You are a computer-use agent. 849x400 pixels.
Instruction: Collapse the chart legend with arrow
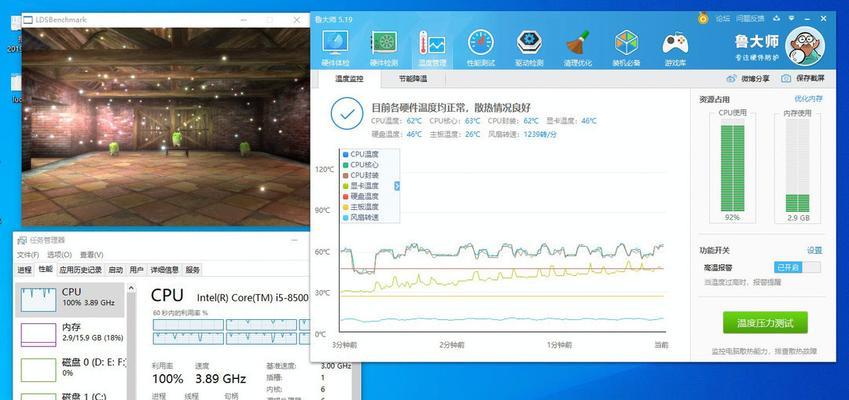397,186
